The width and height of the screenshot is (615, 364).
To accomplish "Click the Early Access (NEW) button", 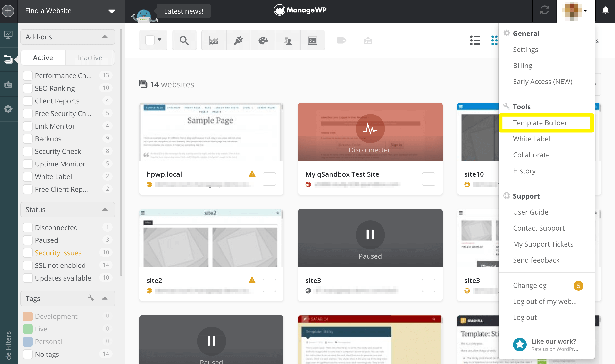I will [x=543, y=81].
